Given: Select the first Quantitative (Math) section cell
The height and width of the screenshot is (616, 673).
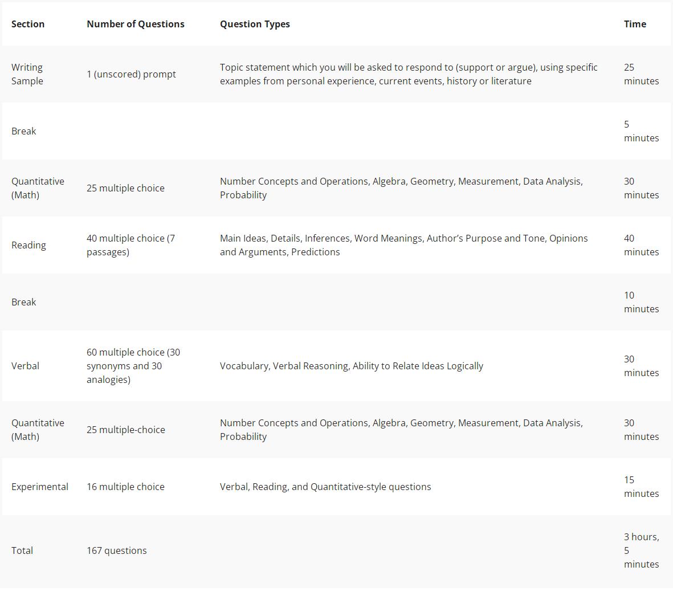Looking at the screenshot, I should 38,188.
